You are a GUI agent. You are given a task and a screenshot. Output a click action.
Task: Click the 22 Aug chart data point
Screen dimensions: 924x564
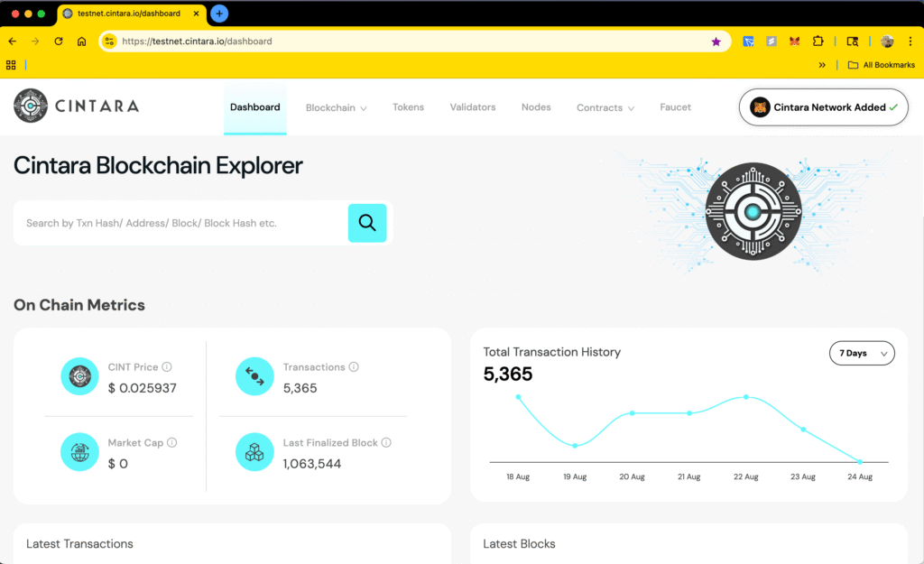tap(746, 397)
